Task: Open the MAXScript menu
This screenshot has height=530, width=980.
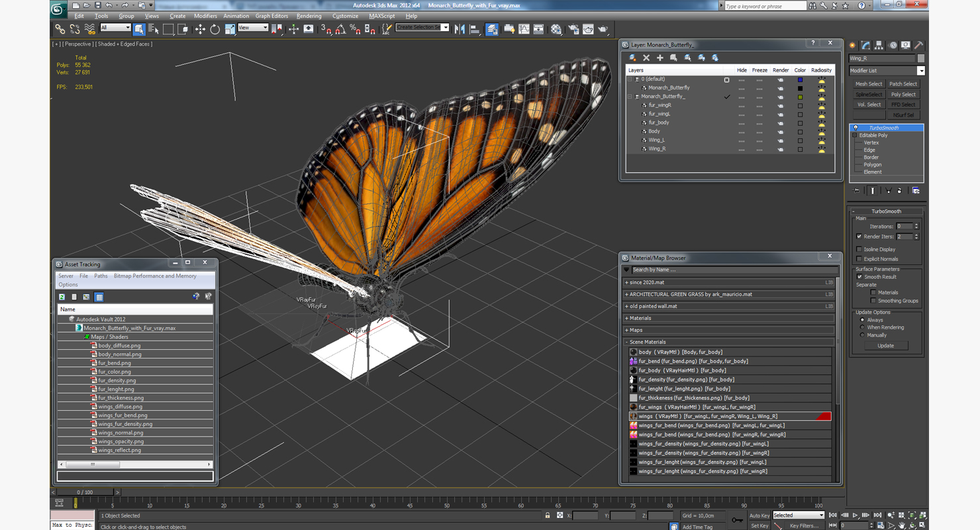Action: coord(382,16)
